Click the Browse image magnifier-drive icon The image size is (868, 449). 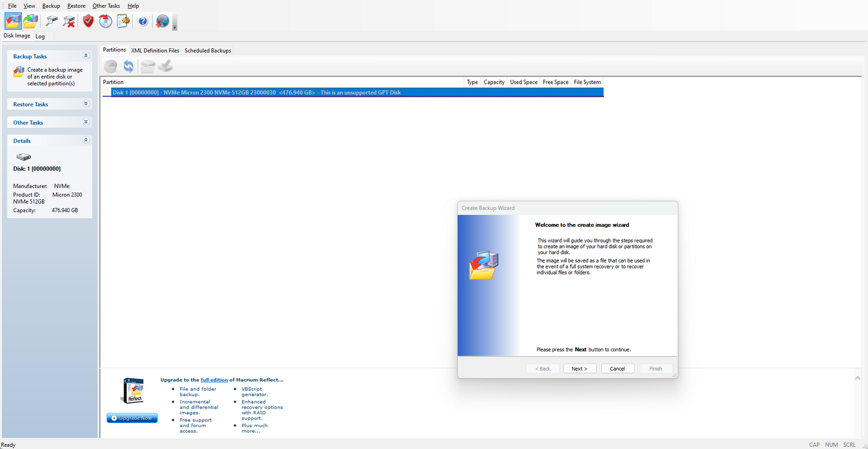[52, 21]
